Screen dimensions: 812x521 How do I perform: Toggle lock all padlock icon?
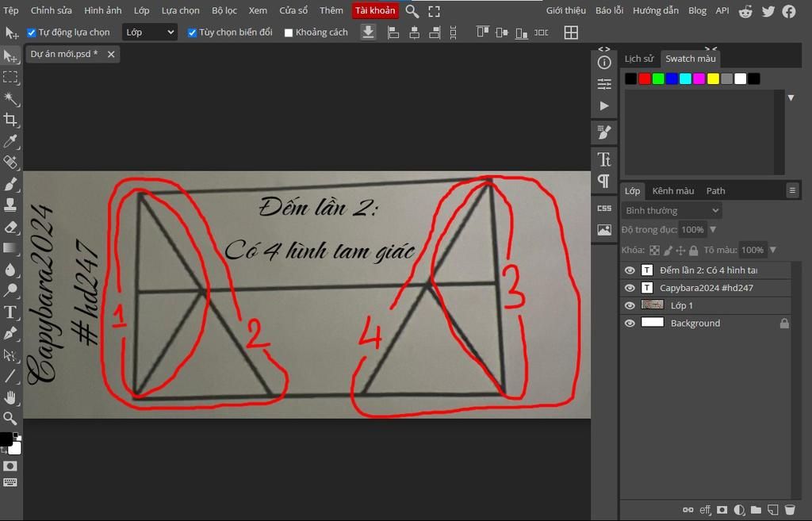coord(693,250)
